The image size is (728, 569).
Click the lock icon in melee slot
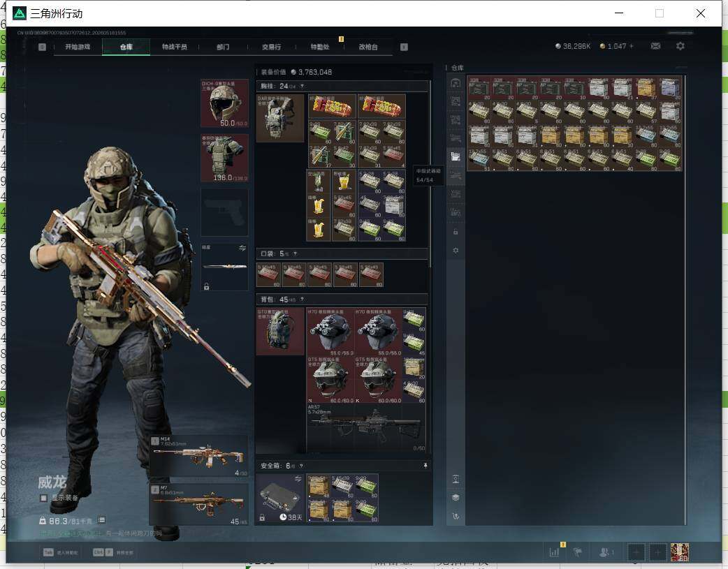(207, 286)
